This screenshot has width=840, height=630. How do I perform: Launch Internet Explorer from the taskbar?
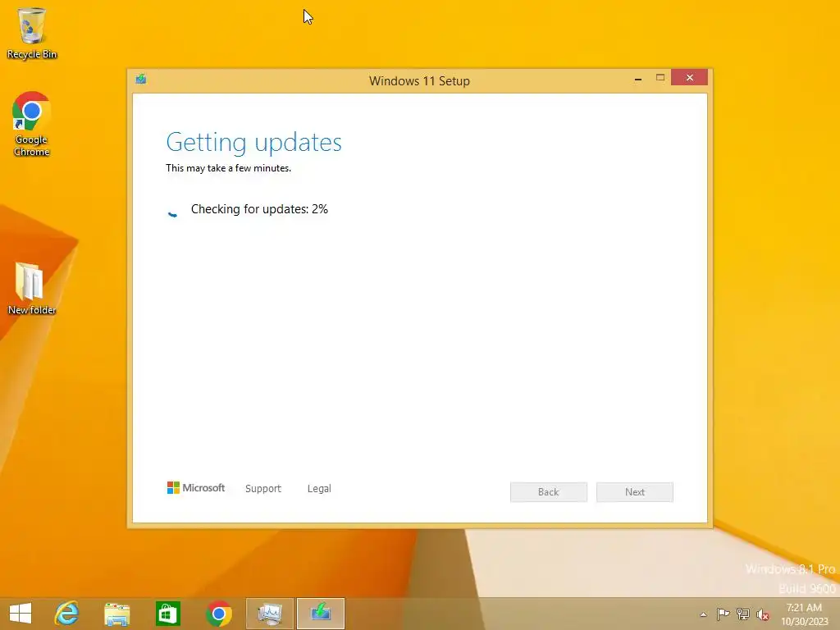tap(67, 614)
